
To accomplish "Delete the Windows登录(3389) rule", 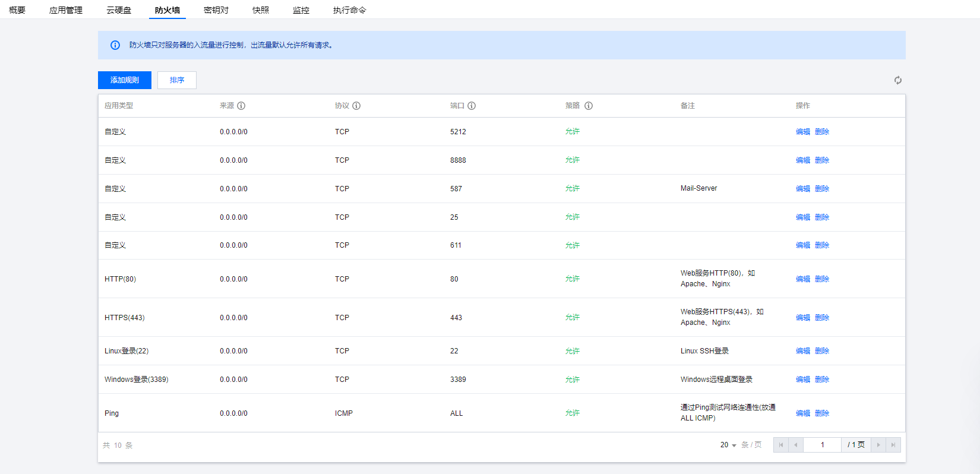I will click(x=822, y=380).
